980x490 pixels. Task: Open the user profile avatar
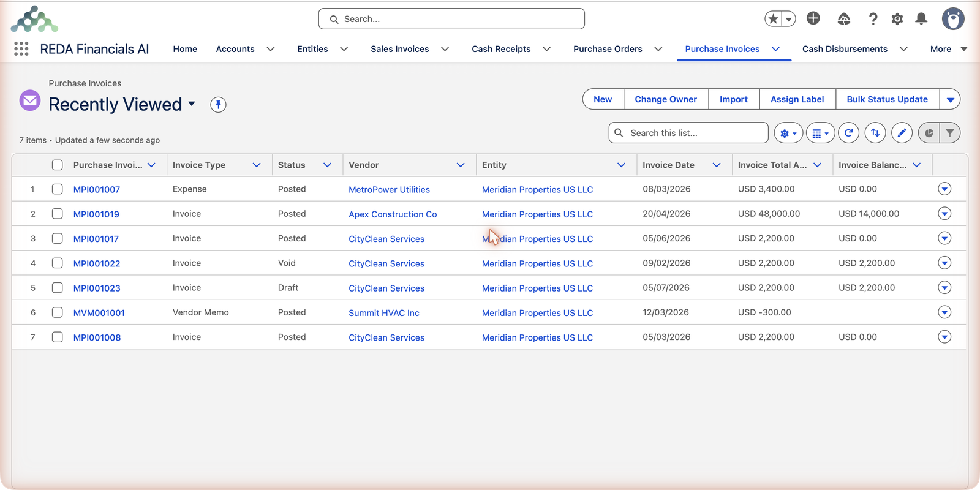(953, 19)
